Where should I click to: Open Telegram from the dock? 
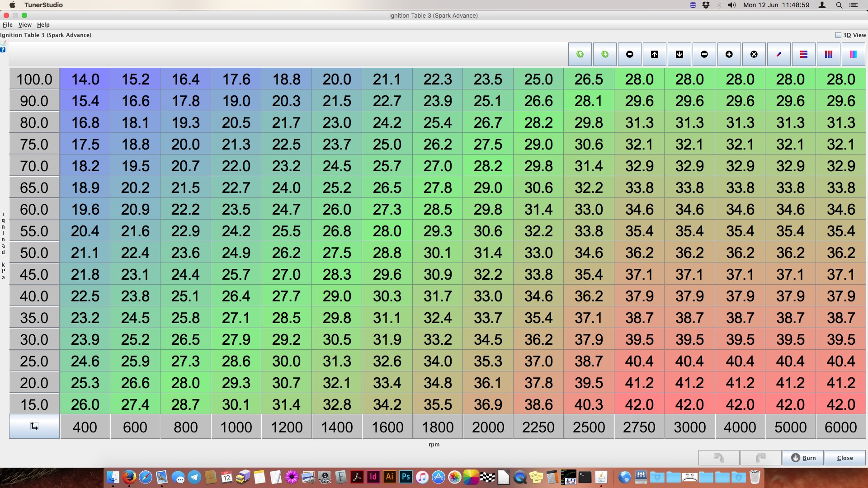click(194, 477)
